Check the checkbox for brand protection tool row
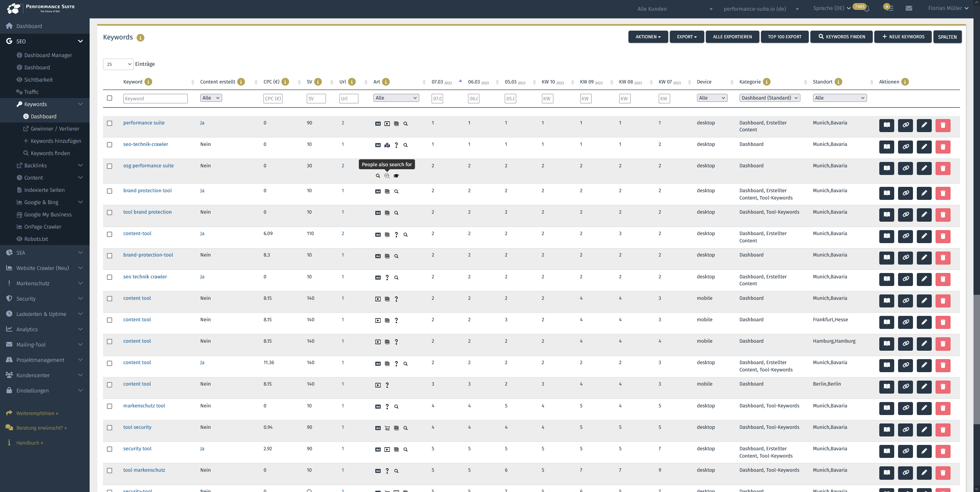This screenshot has height=492, width=980. pyautogui.click(x=110, y=191)
